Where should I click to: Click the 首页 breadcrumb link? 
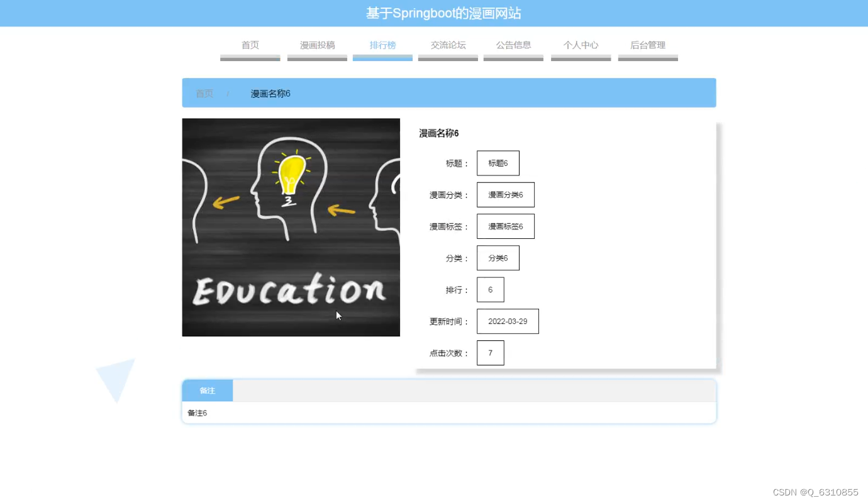pyautogui.click(x=204, y=94)
